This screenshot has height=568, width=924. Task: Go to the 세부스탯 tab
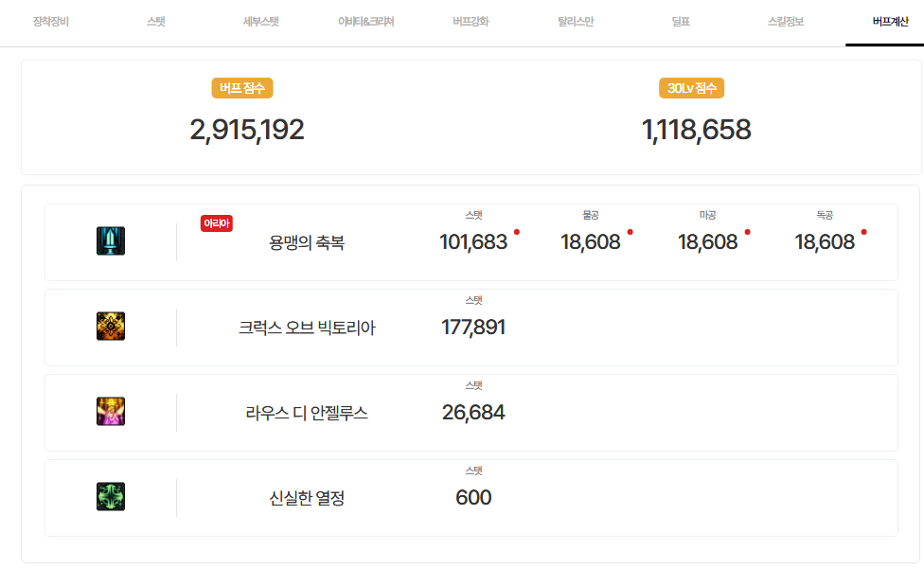261,22
